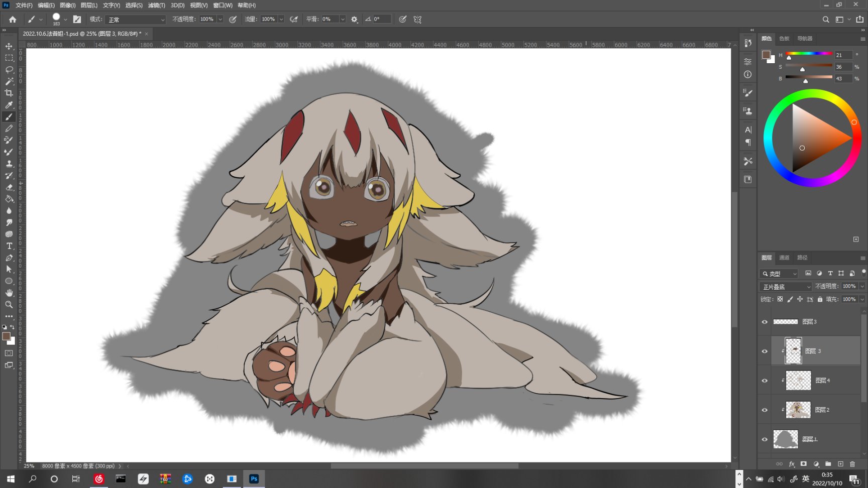Click the Share icon at top right
This screenshot has height=488, width=868.
coord(860,19)
